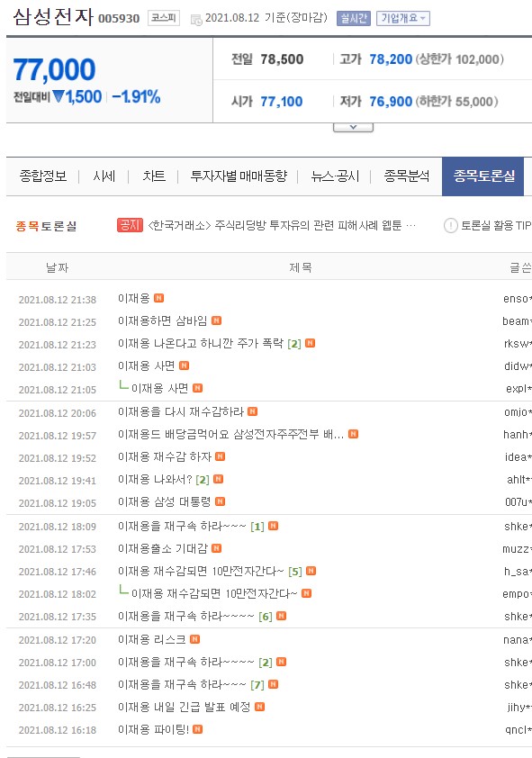532x758 pixels.
Task: Click N icon beside '이재용을 다시 재수감하라'
Action: pos(252,411)
